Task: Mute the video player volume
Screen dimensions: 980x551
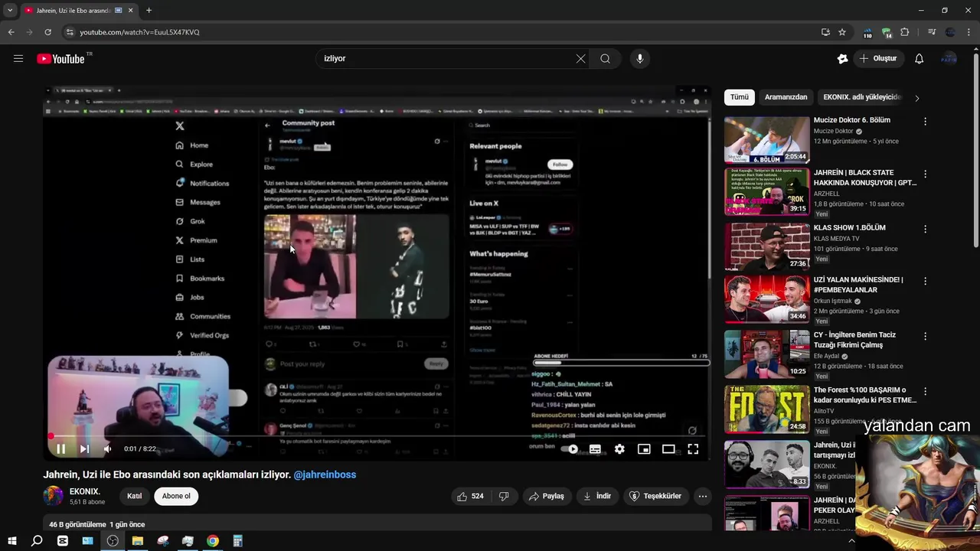Action: (107, 449)
